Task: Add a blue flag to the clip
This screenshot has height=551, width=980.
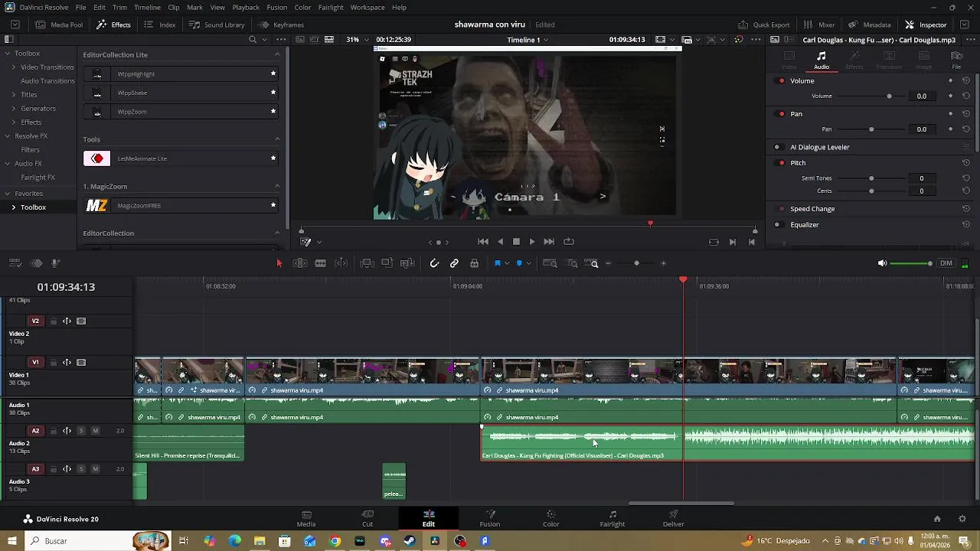Action: click(498, 263)
